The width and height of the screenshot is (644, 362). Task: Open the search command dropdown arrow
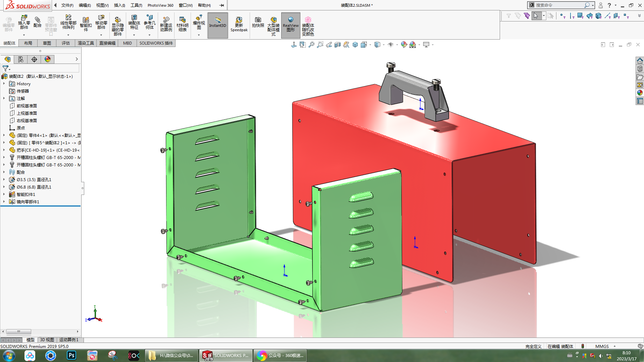pyautogui.click(x=593, y=5)
